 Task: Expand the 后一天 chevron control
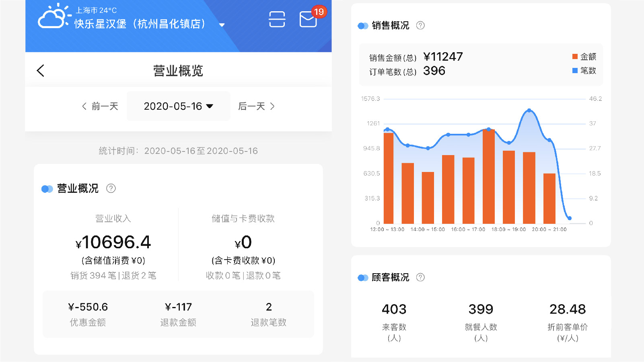(x=273, y=106)
